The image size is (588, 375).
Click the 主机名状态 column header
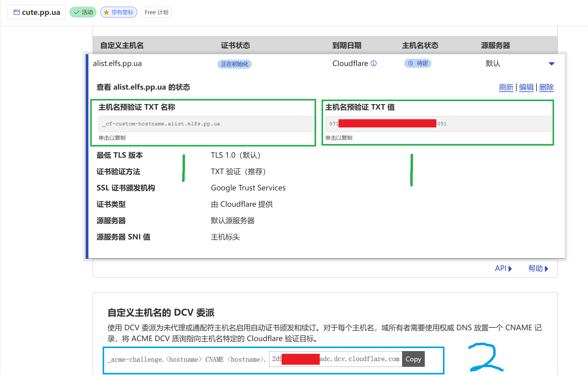420,45
